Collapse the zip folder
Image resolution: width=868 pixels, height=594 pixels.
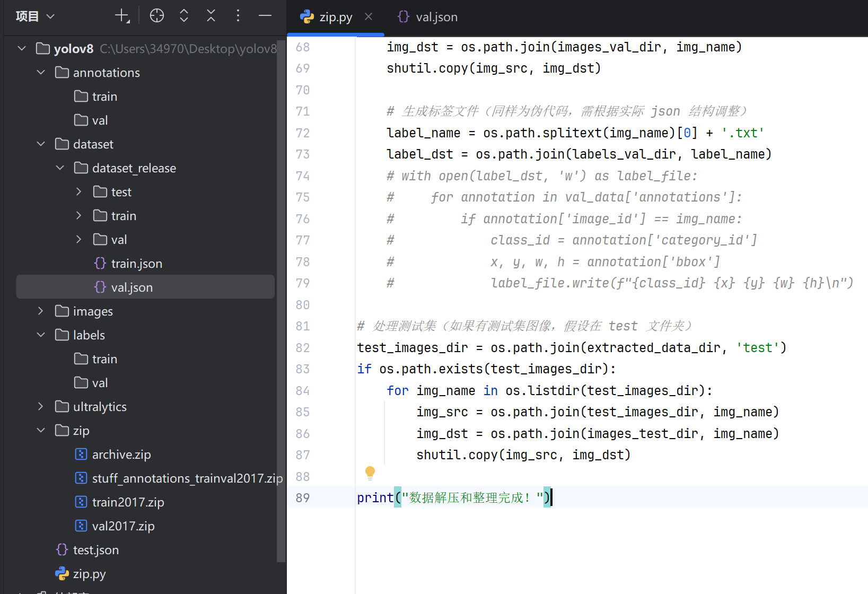41,431
